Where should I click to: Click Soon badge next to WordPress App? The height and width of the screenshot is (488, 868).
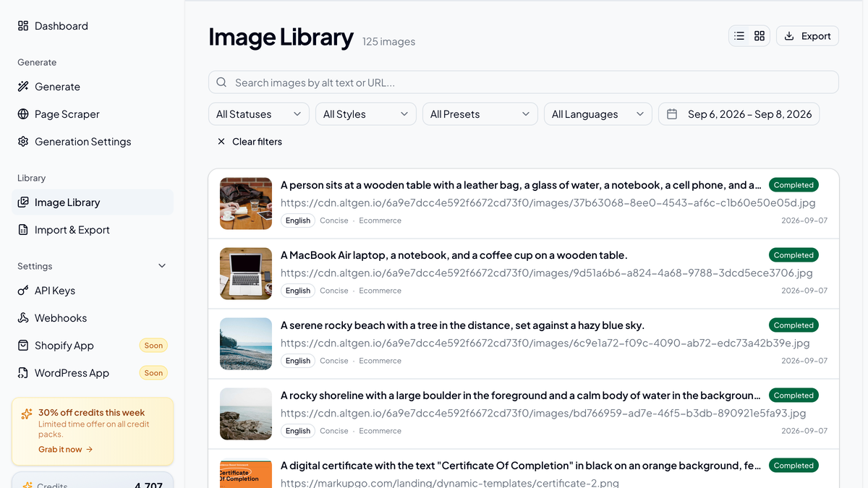coord(153,373)
